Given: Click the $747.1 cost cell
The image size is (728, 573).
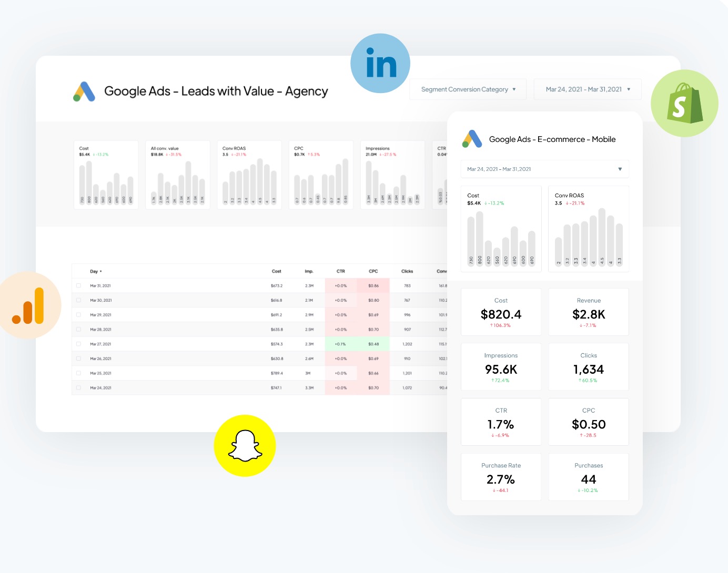Looking at the screenshot, I should pos(277,388).
